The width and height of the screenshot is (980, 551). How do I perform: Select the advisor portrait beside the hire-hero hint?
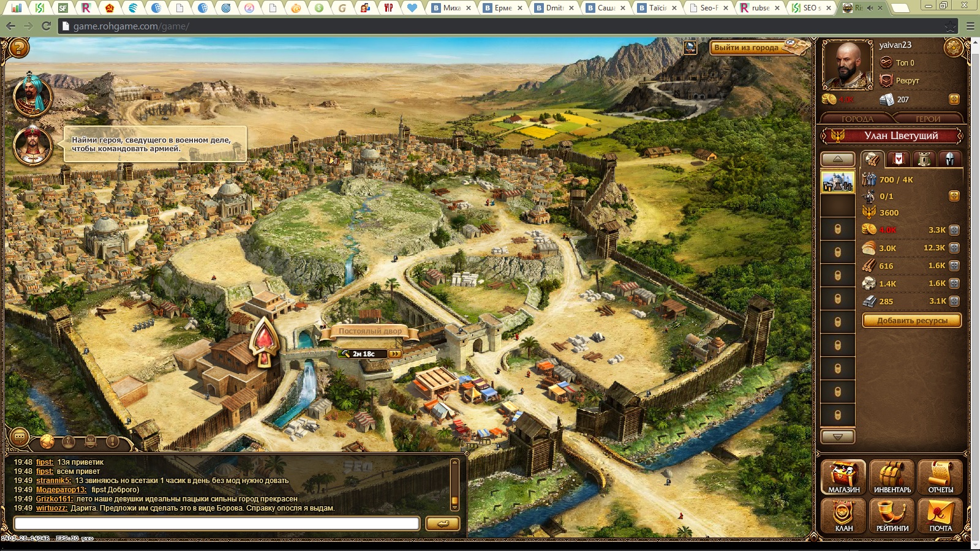coord(32,146)
